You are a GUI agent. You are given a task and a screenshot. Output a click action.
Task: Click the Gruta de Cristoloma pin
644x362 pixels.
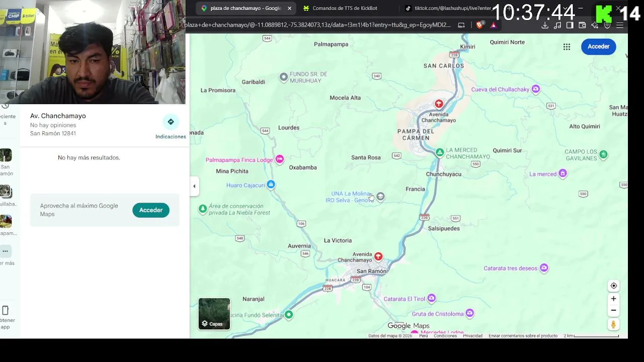click(x=469, y=313)
